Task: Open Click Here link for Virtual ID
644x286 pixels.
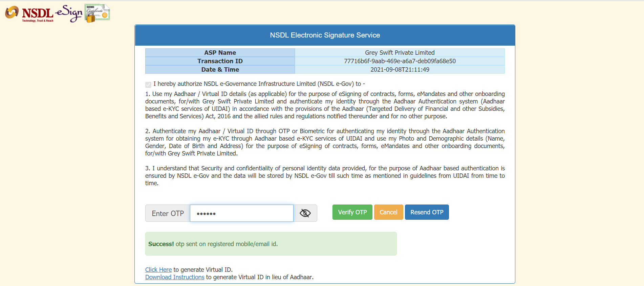Action: point(158,270)
